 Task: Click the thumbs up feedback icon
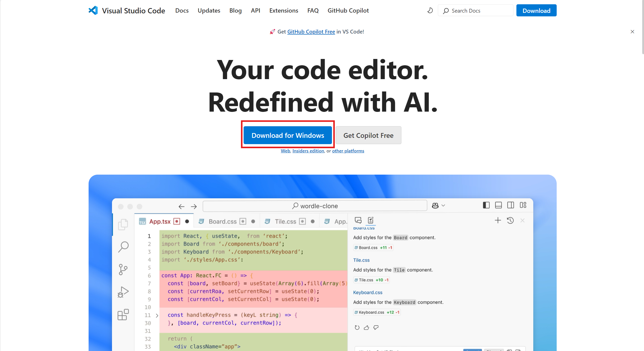(366, 328)
